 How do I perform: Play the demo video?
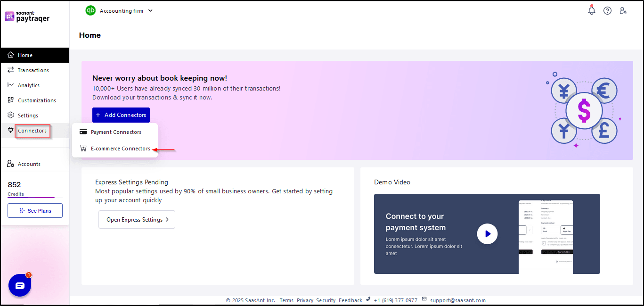487,234
